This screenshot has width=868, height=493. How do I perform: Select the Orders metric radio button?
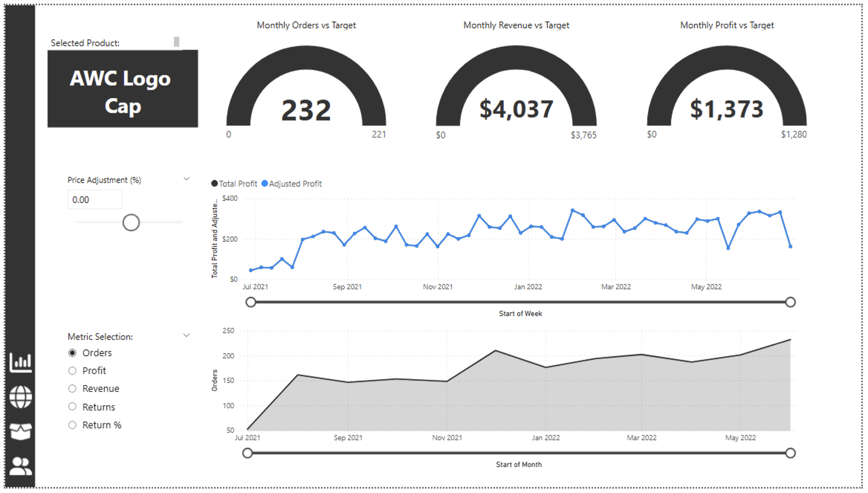click(72, 353)
